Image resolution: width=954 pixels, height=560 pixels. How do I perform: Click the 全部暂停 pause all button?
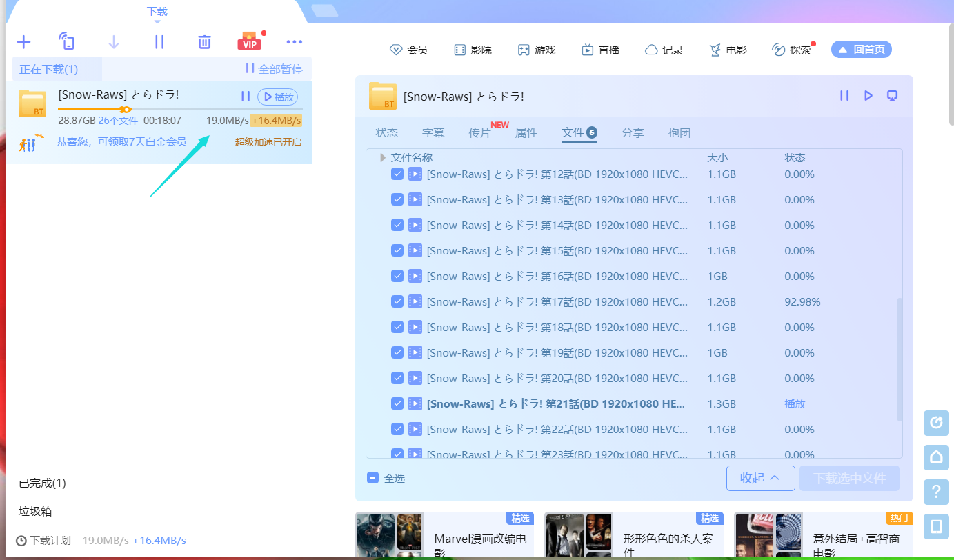(274, 69)
